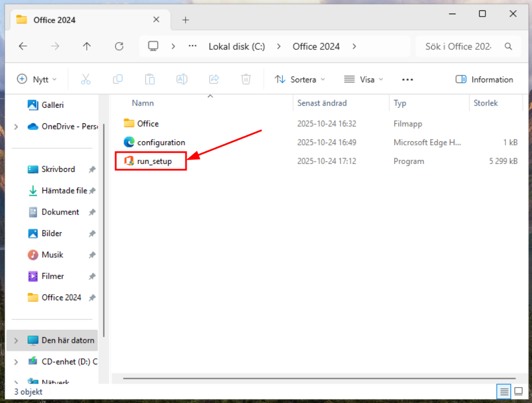Click the Share icon in toolbar
The width and height of the screenshot is (532, 403).
214,79
